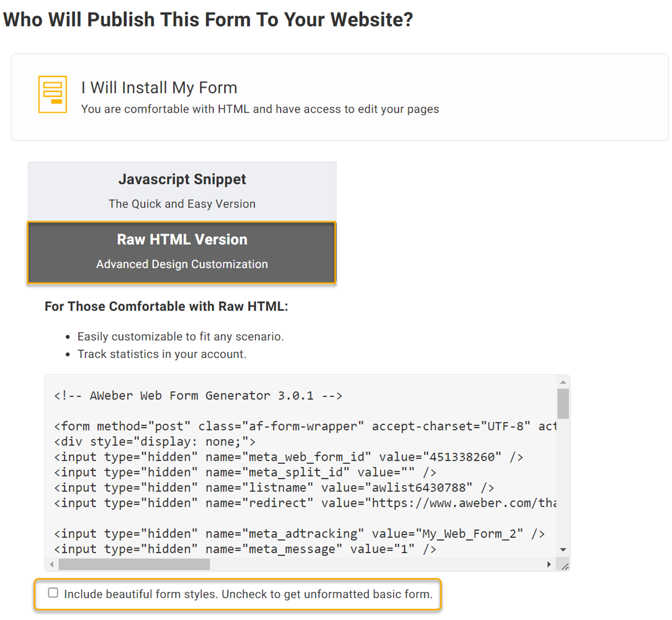The width and height of the screenshot is (672, 620).
Task: Click the horizontal scroll left arrow
Action: point(52,565)
